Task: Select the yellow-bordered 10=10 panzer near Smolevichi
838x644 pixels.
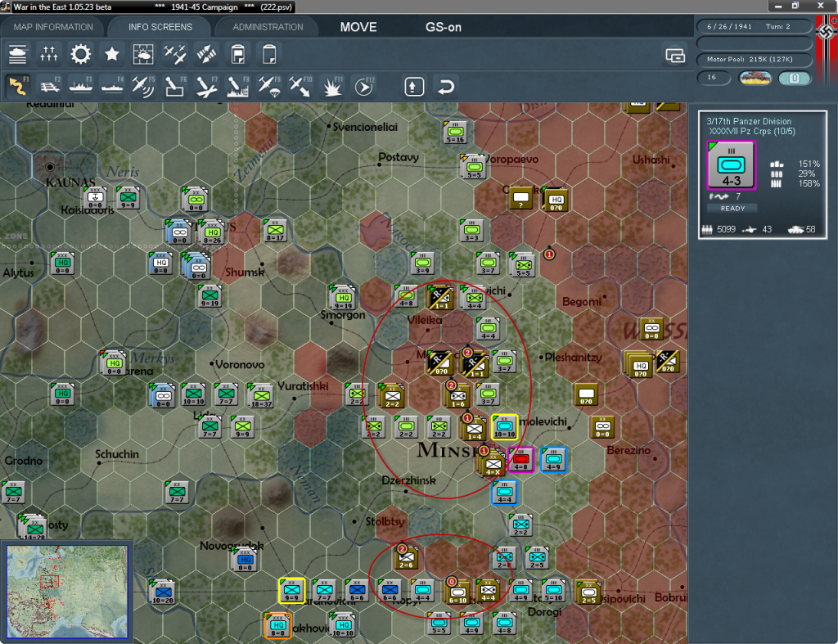Action: [x=504, y=427]
